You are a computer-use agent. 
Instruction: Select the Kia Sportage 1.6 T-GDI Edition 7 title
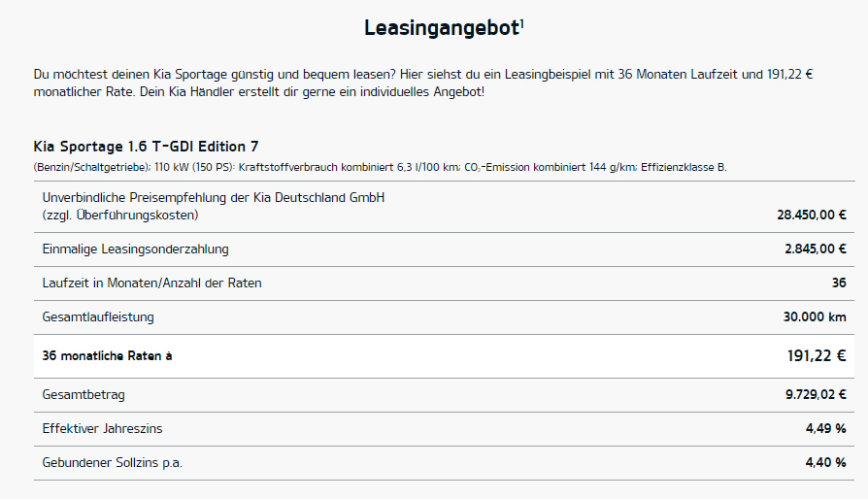(146, 147)
